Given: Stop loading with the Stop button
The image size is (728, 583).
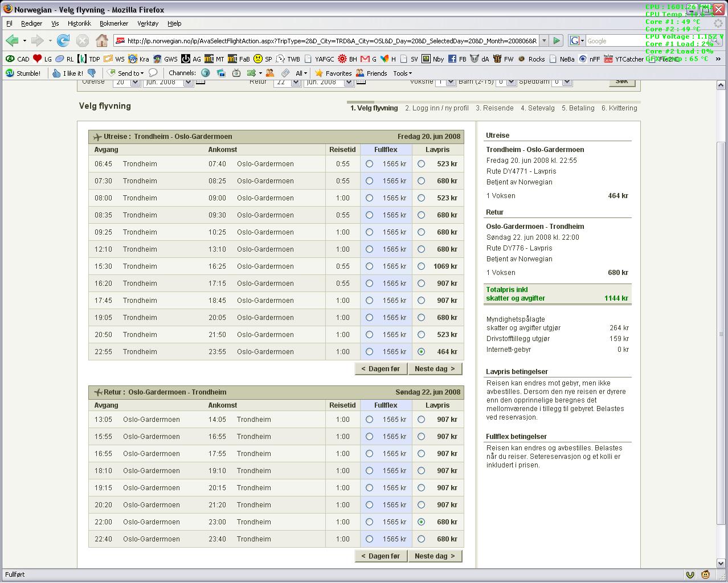Looking at the screenshot, I should [83, 40].
